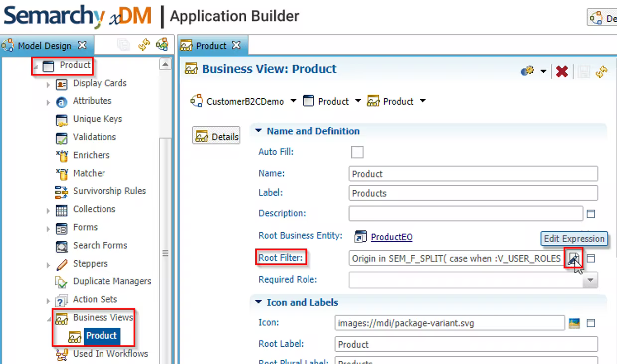617x364 pixels.
Task: Collapse the Name and Definition section
Action: (x=258, y=131)
